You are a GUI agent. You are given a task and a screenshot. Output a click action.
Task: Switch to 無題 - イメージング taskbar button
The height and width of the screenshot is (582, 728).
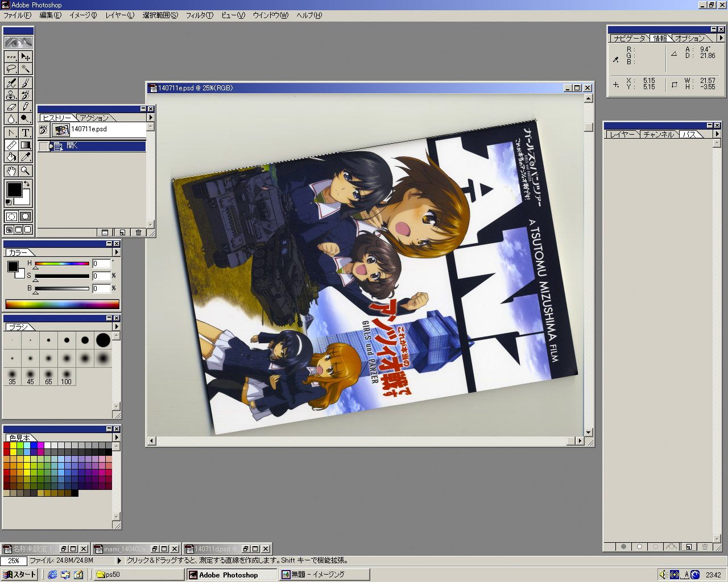click(x=324, y=575)
